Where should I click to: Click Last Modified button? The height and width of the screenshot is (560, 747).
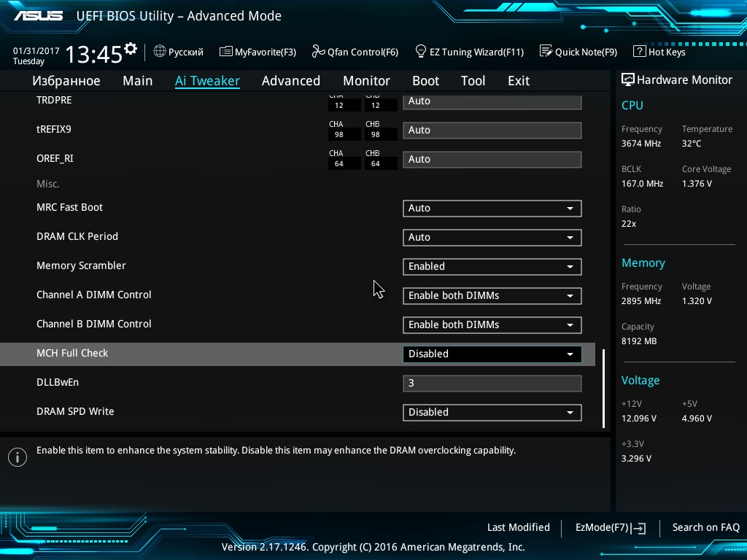coord(519,527)
